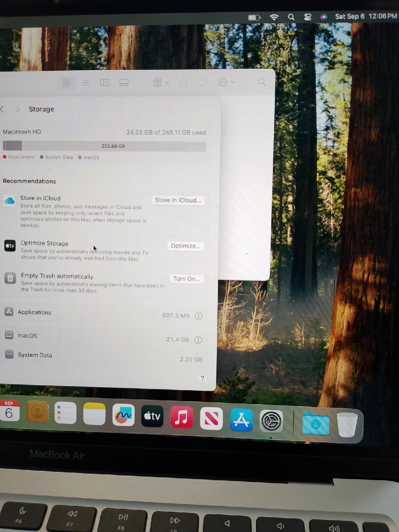Image resolution: width=399 pixels, height=532 pixels.
Task: Click the Finder icon view button
Action: tap(66, 83)
